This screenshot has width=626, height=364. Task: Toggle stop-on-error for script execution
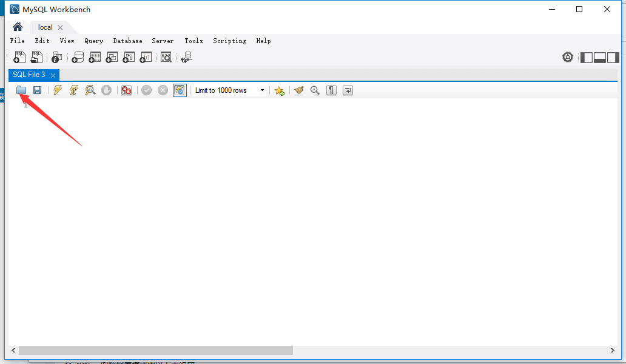(127, 90)
